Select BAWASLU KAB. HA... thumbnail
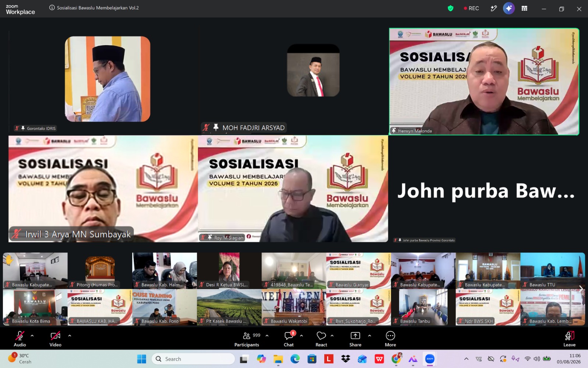The image size is (588, 368). tap(100, 307)
